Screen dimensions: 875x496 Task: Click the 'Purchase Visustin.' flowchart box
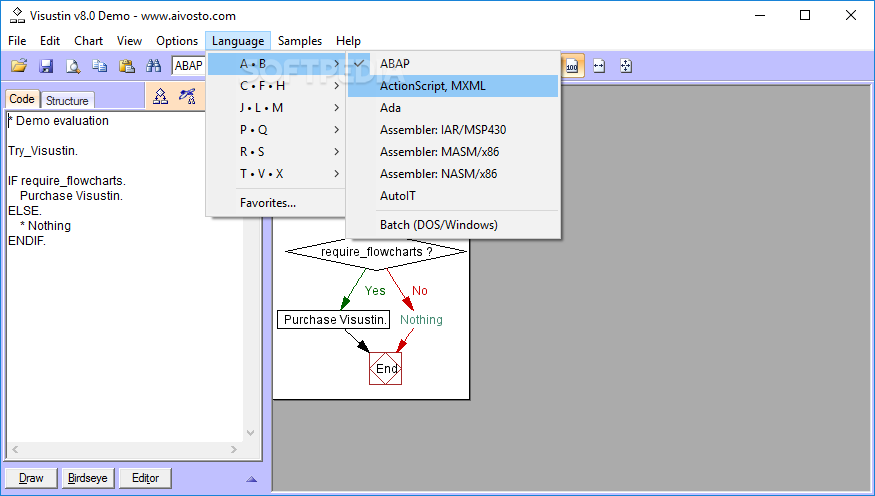334,320
